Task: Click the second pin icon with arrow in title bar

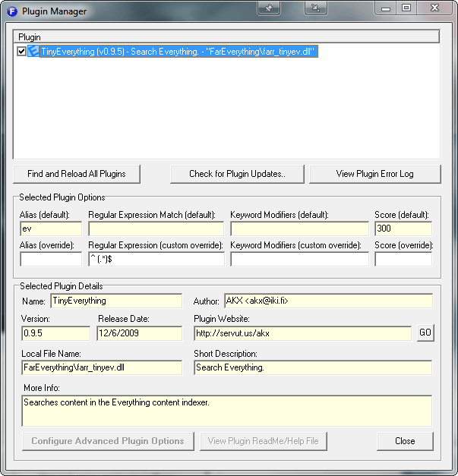Action: point(316,8)
